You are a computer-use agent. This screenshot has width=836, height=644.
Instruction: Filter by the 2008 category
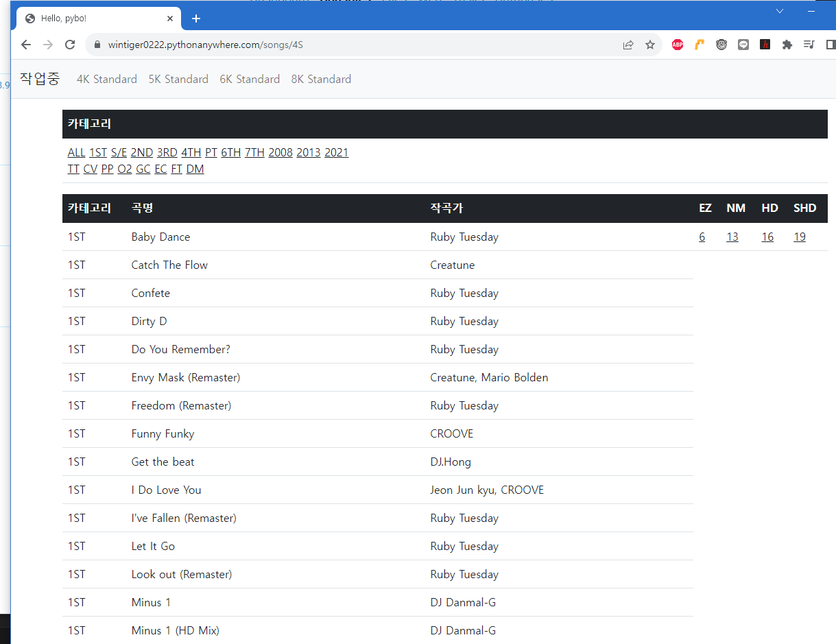(x=280, y=152)
